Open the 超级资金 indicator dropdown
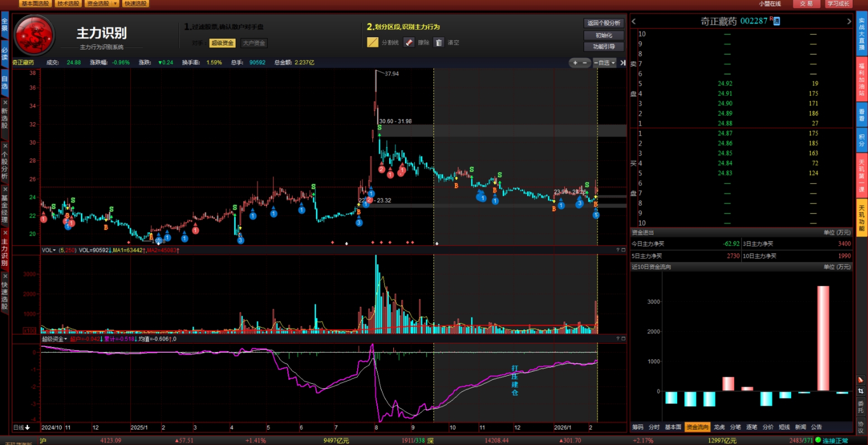The height and width of the screenshot is (445, 868). point(66,339)
